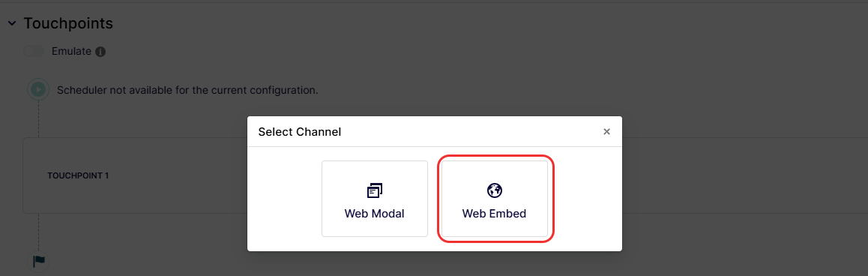Toggle the Emulate switch

click(34, 51)
